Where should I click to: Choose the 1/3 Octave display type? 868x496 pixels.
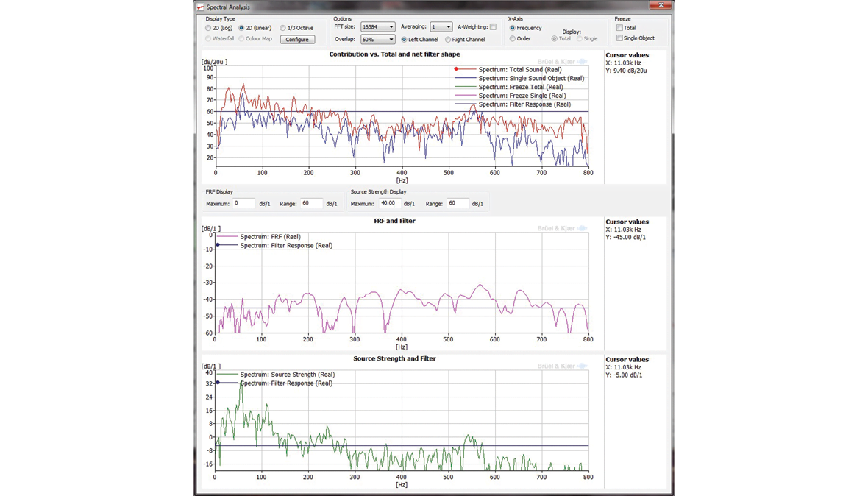[283, 28]
